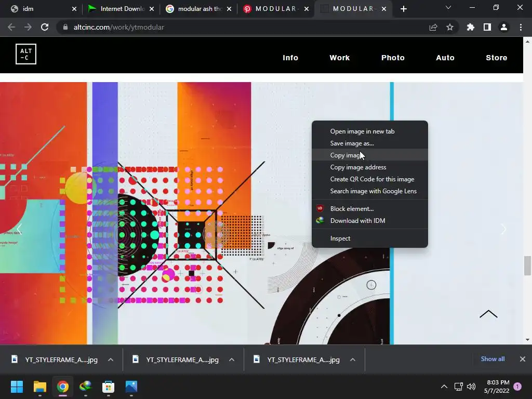Bookmark this page with the star icon
Viewport: 532px width, 399px height.
click(450, 27)
